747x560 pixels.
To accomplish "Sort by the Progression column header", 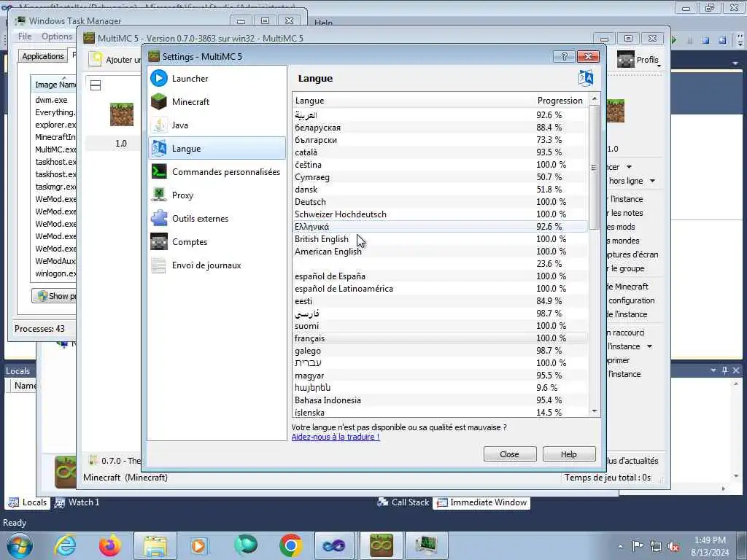I will click(x=560, y=101).
